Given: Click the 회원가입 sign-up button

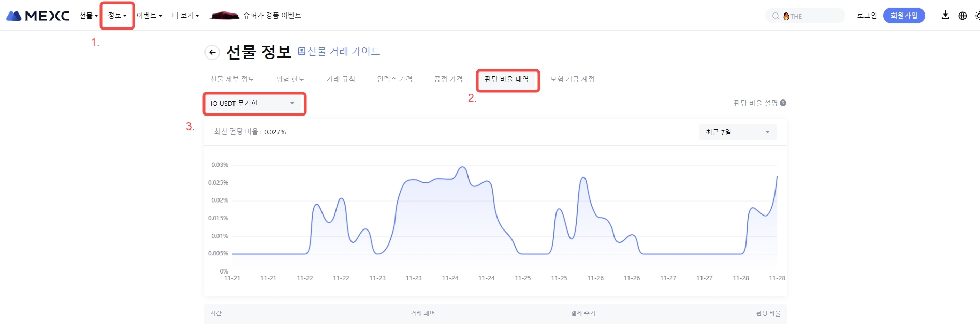Looking at the screenshot, I should point(903,16).
